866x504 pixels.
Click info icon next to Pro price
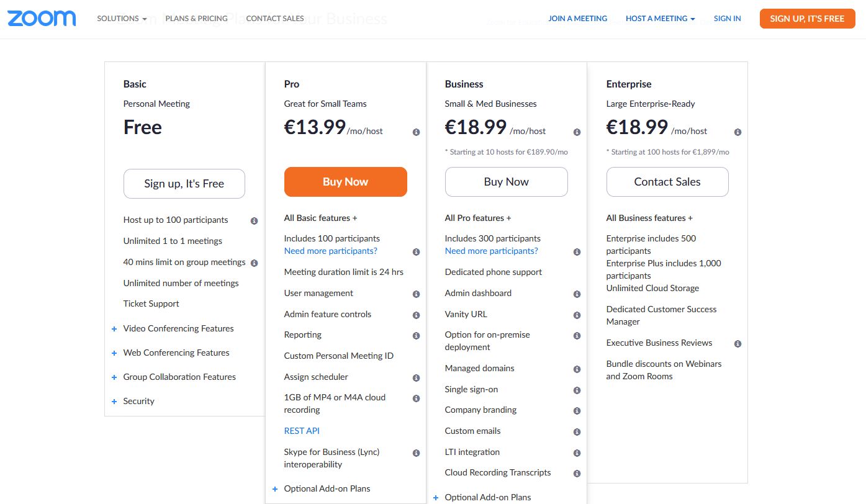coord(416,132)
